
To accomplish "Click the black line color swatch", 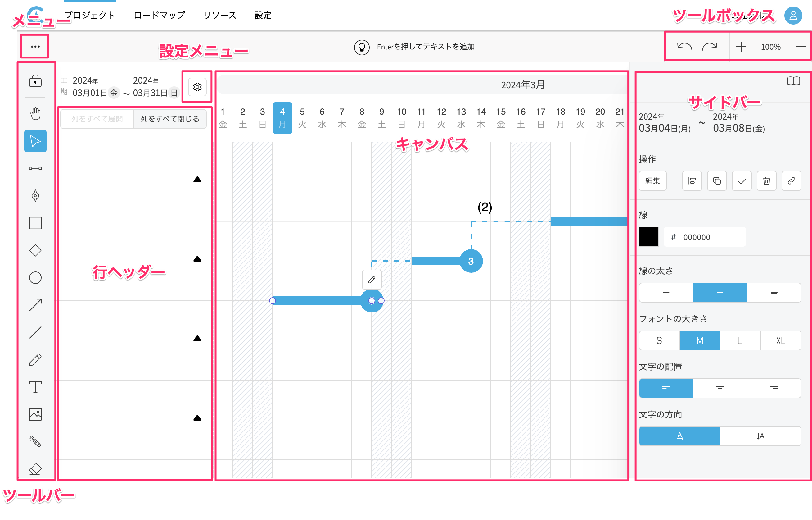I will [648, 237].
